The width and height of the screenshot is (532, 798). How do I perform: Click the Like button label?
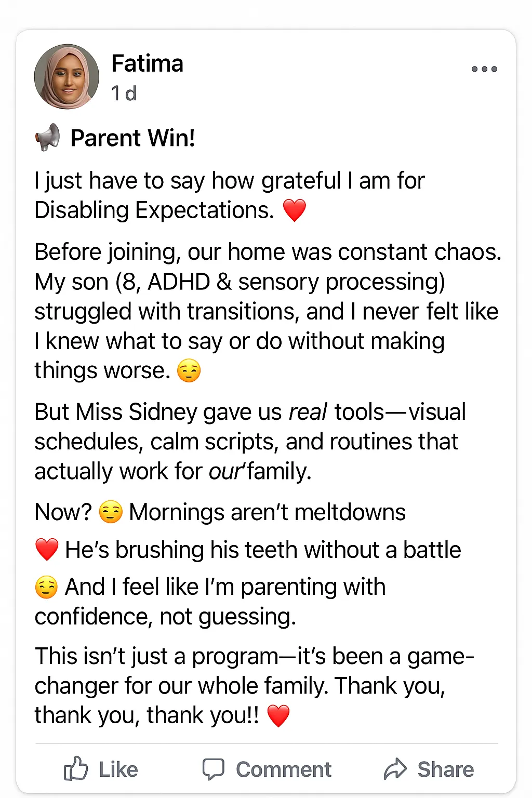118,769
